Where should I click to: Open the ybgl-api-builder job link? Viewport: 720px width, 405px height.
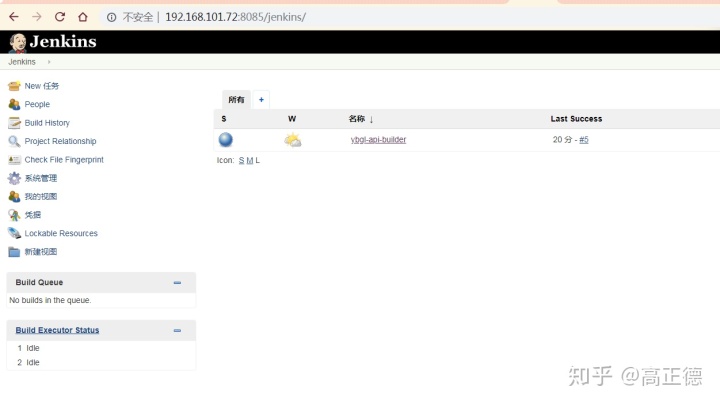(378, 140)
